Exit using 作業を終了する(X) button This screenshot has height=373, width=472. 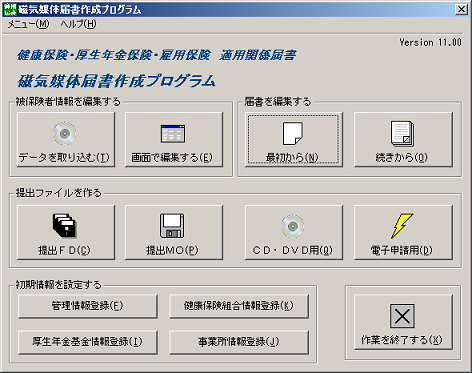403,322
